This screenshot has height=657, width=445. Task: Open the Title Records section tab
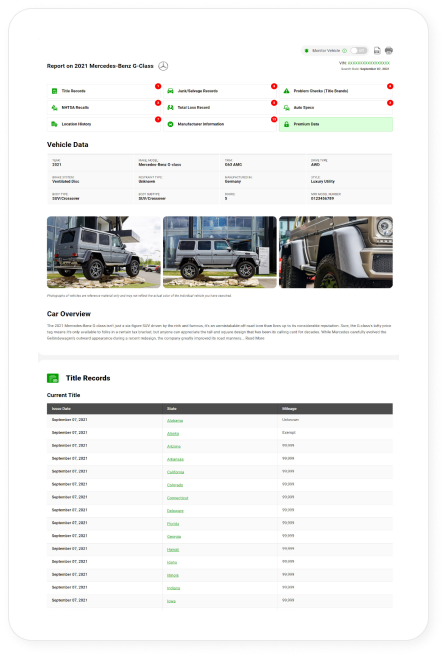[x=103, y=91]
